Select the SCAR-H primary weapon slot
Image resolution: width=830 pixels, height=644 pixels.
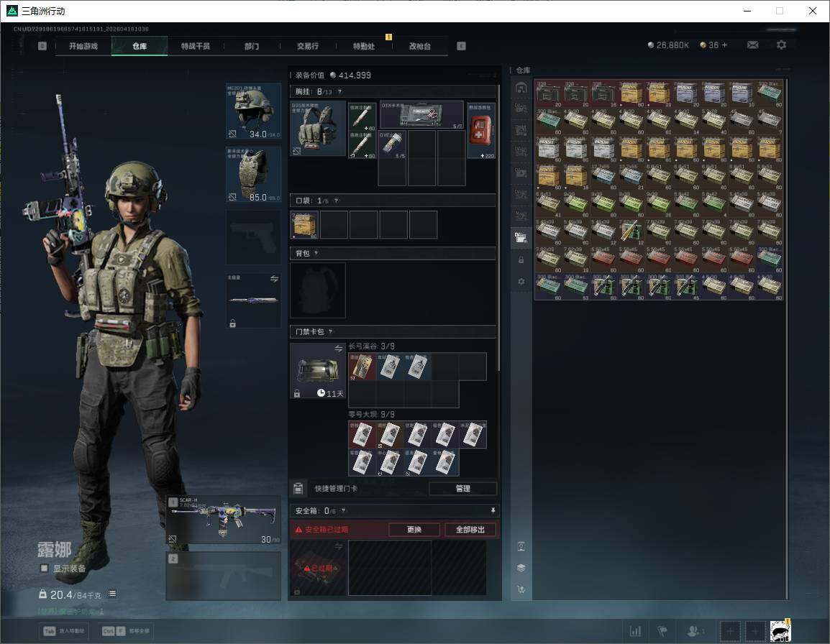[223, 520]
